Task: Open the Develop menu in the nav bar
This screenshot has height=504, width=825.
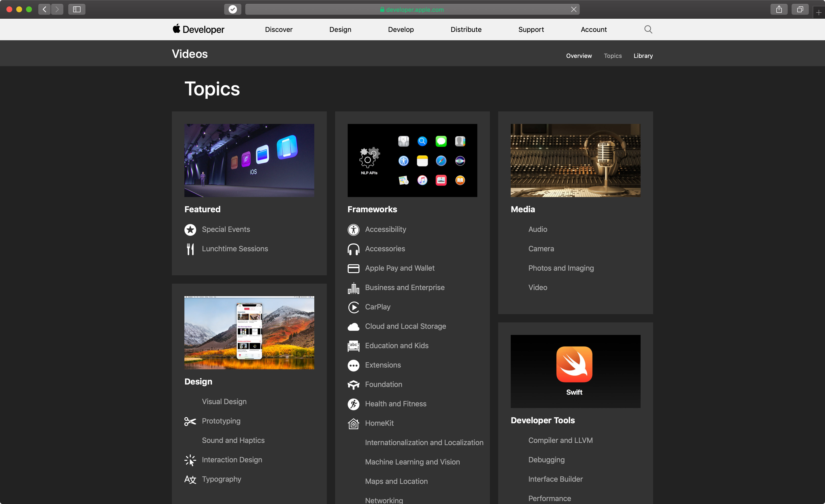Action: (x=401, y=29)
